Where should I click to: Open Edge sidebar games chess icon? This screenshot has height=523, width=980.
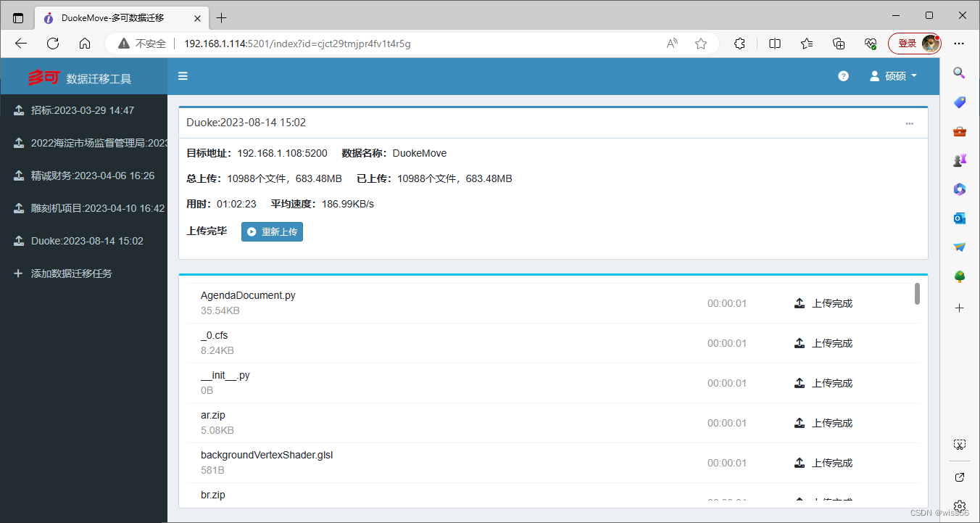click(x=959, y=160)
